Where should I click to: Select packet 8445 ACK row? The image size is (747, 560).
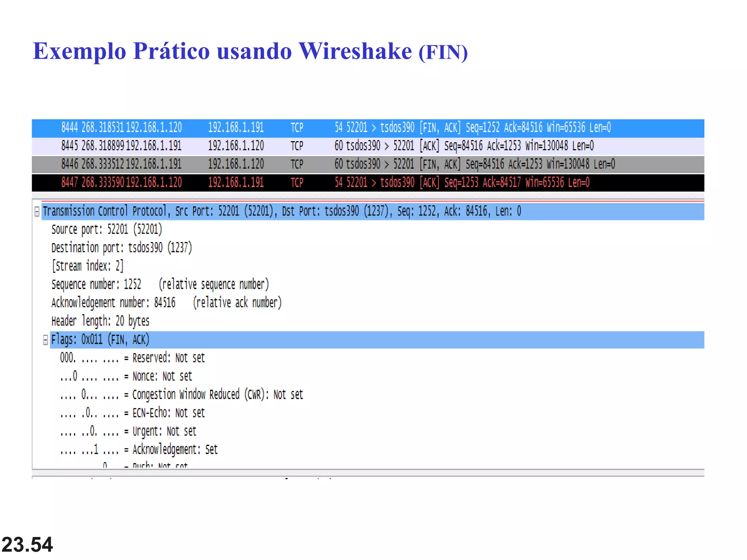pyautogui.click(x=368, y=146)
